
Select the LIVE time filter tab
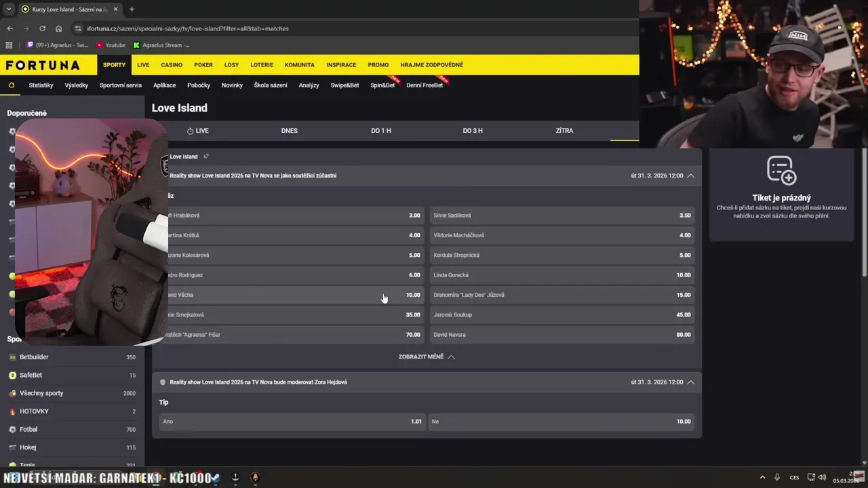(198, 131)
